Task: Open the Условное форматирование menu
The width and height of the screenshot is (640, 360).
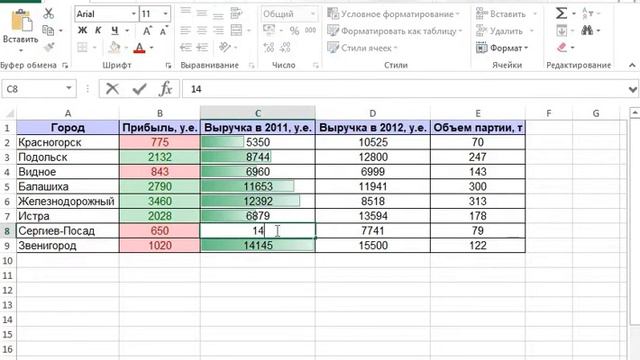Action: [393, 14]
